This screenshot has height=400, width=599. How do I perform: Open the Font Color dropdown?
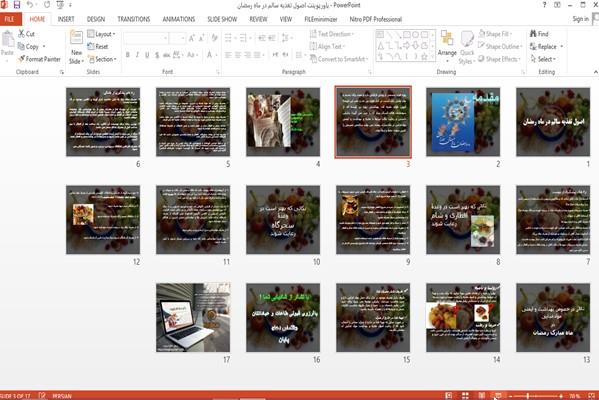(x=211, y=55)
